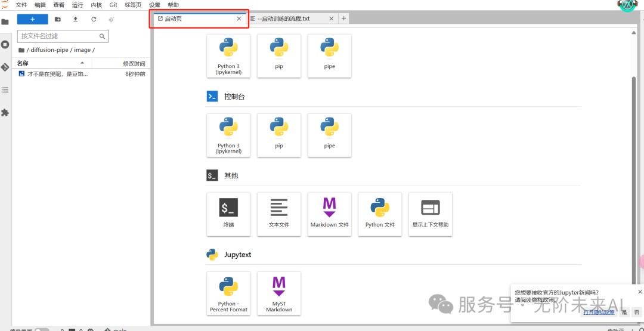Launch Python 3 notebook card above 控制台
This screenshot has width=644, height=331.
coord(229,56)
